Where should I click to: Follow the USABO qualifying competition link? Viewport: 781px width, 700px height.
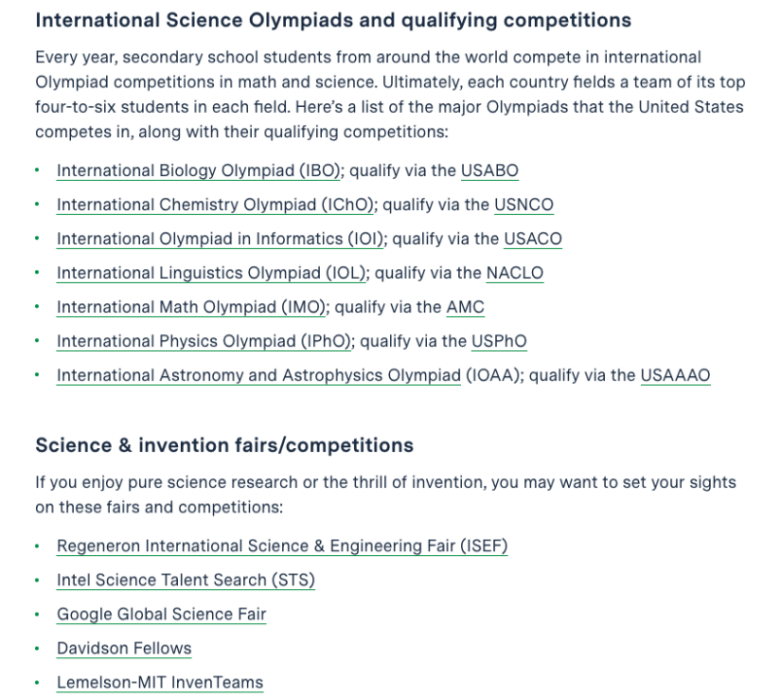[489, 171]
